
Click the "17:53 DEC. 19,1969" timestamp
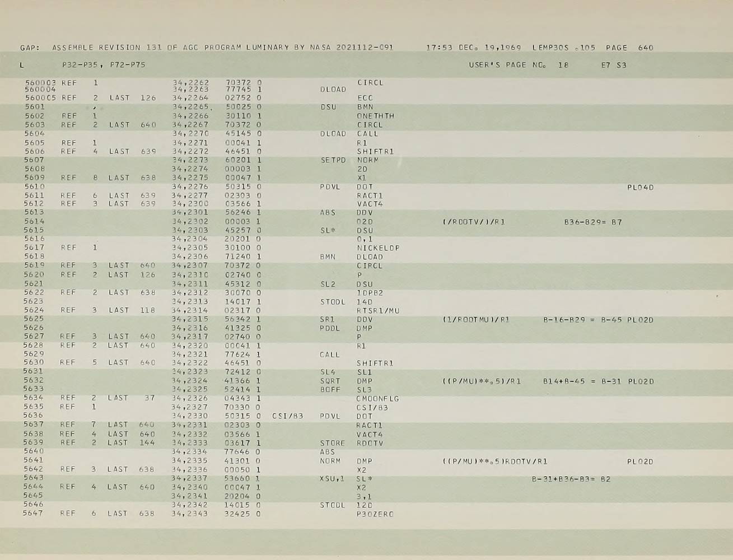click(474, 48)
